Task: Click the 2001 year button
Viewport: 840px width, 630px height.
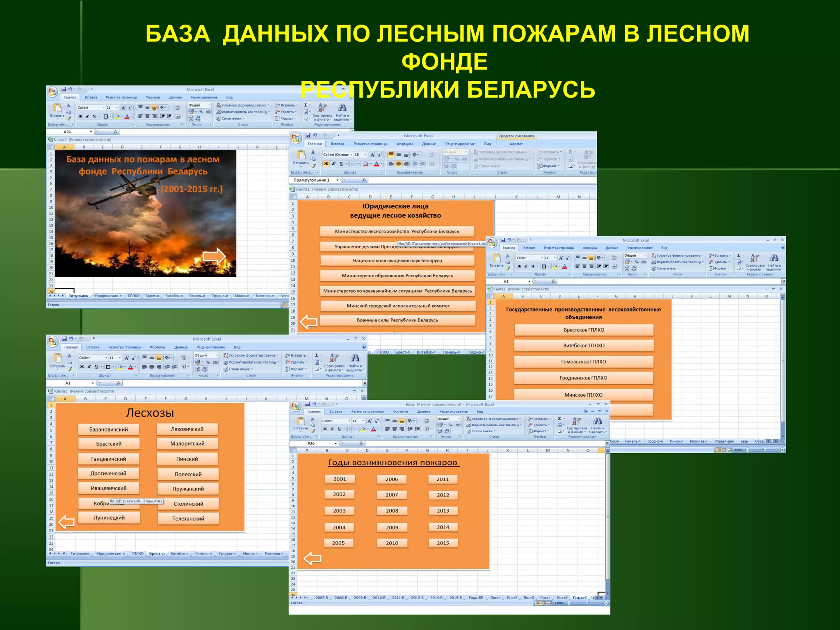Action: (340, 479)
